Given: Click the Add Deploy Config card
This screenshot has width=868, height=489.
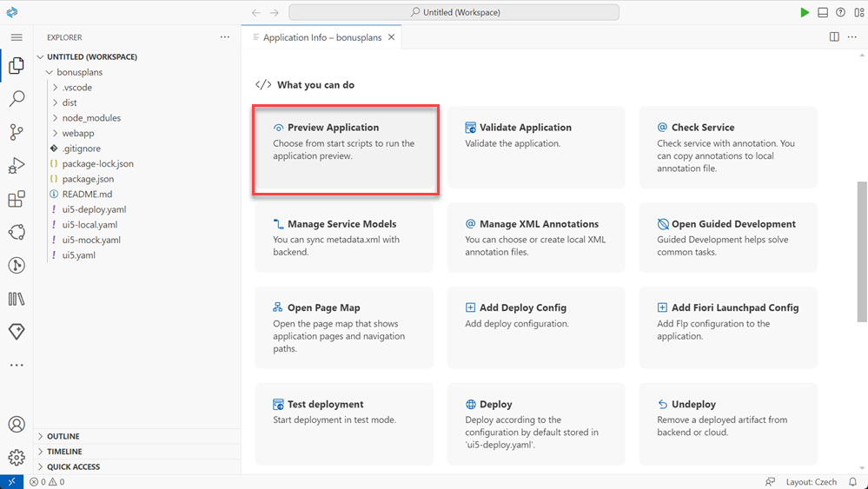Looking at the screenshot, I should 536,327.
